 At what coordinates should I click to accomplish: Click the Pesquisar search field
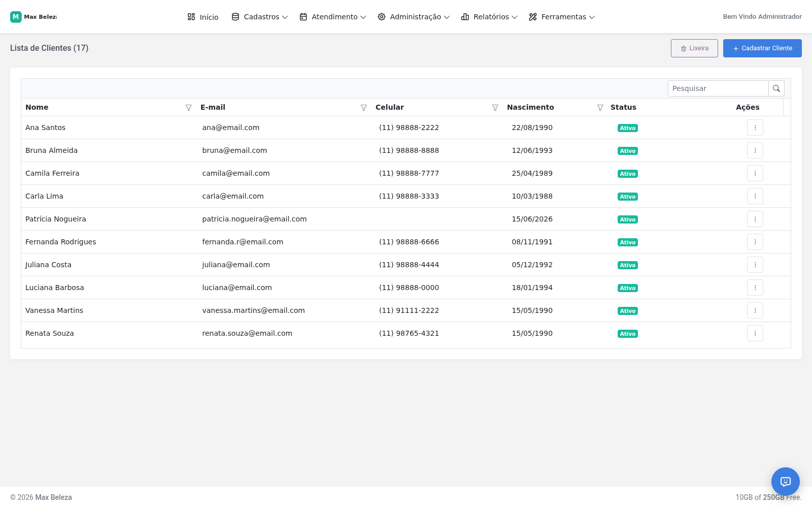(x=718, y=88)
